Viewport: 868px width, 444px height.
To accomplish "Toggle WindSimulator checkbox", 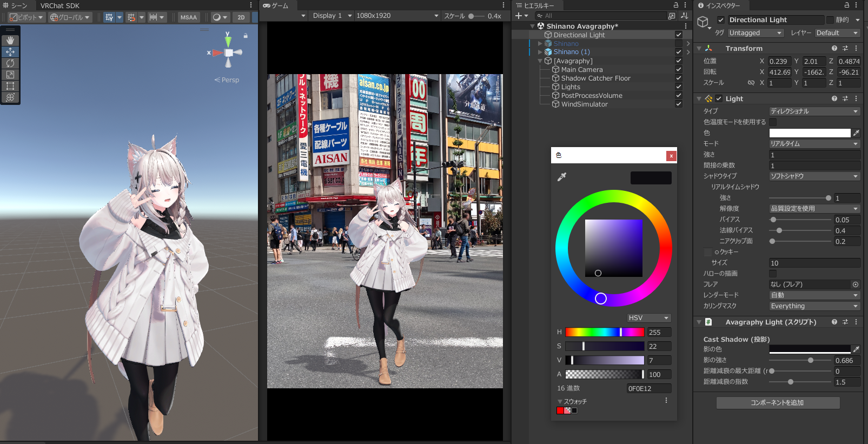I will (679, 104).
